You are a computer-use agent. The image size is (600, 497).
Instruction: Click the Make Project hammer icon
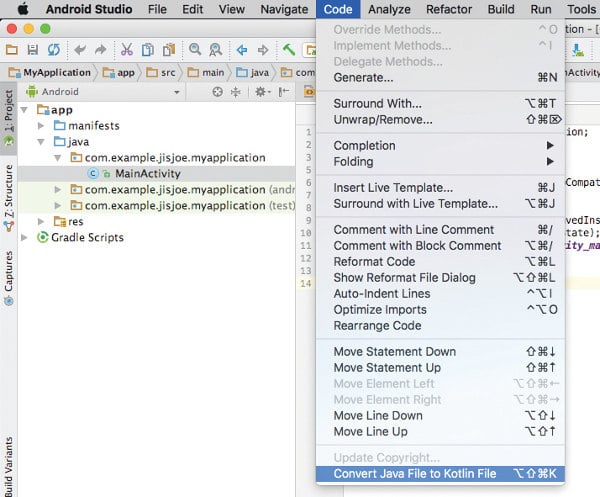(289, 49)
